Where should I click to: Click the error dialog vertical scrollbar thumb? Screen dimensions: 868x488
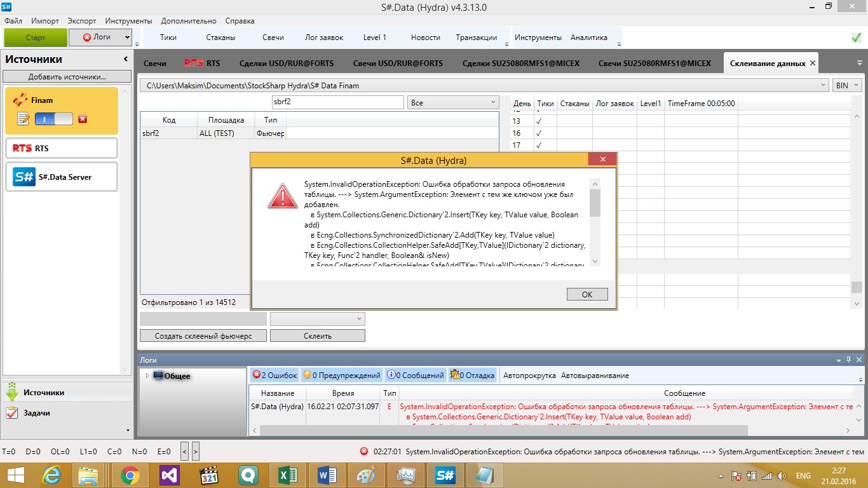pyautogui.click(x=595, y=203)
